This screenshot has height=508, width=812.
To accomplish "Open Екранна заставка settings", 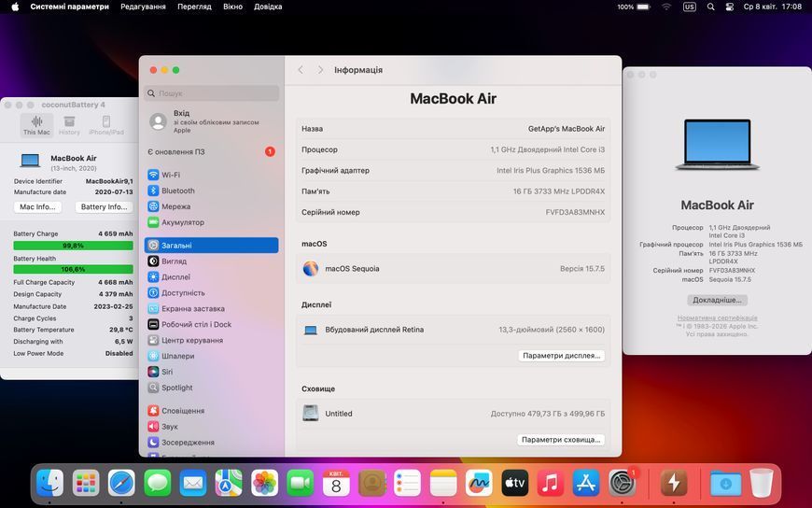I will pos(211,308).
